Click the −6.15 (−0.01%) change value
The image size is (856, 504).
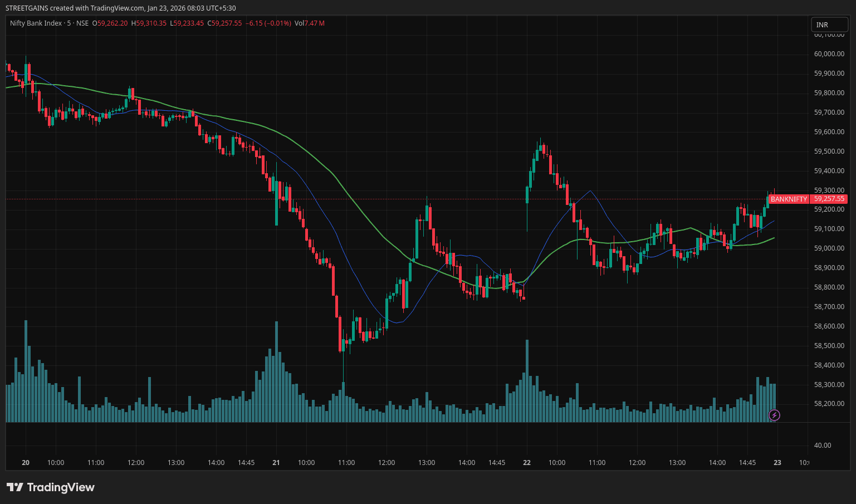tap(268, 23)
